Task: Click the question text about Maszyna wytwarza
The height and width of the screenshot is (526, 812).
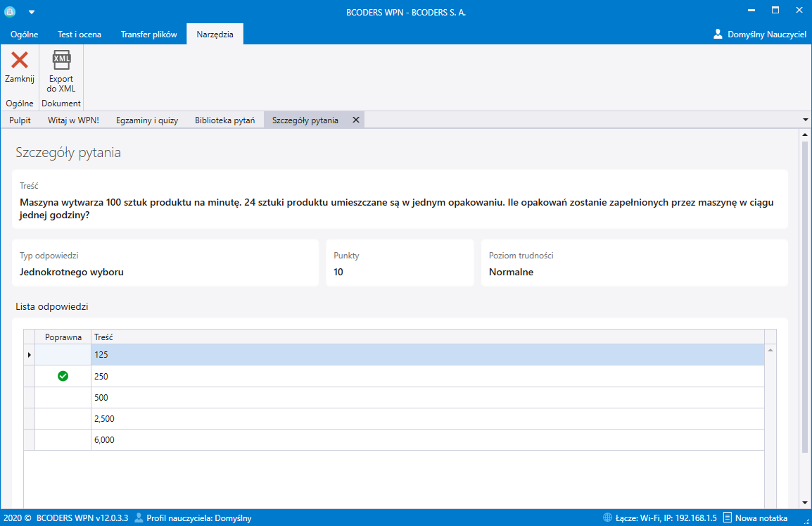Action: (x=397, y=208)
